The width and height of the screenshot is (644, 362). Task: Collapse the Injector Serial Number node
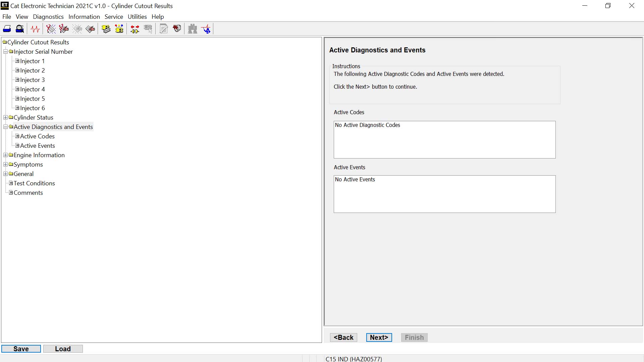5,52
